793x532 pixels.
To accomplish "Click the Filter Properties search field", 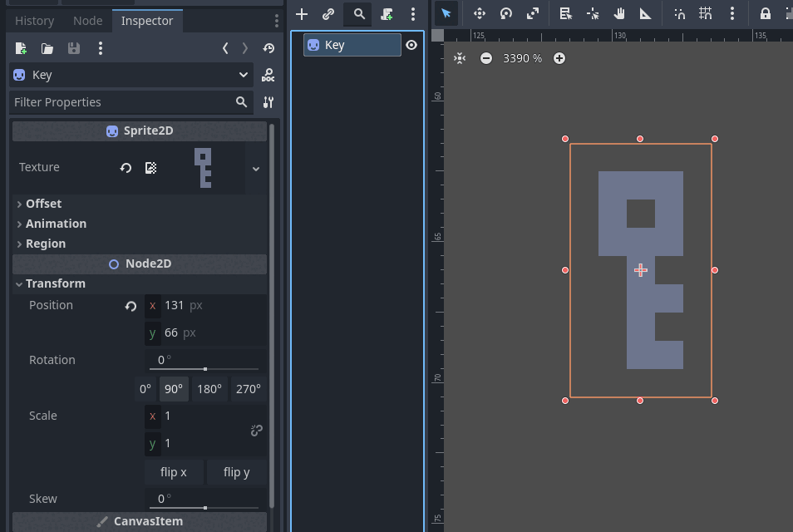I will [x=131, y=102].
